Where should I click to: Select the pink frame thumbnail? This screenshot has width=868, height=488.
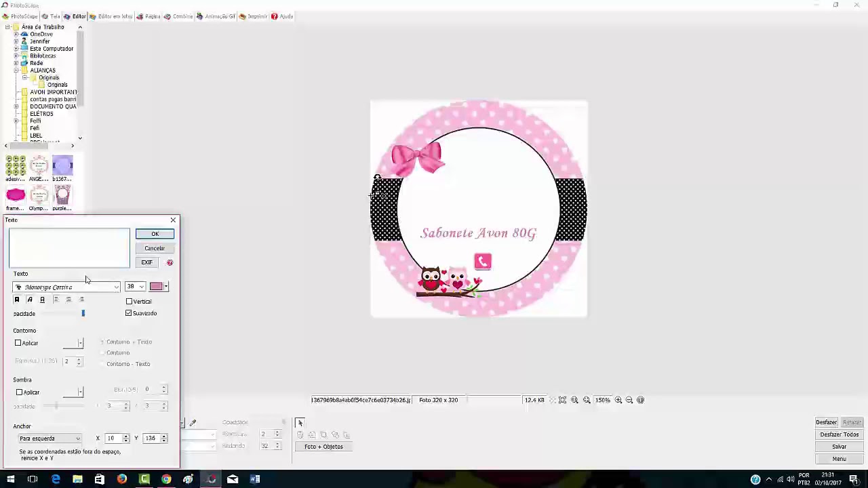coord(16,195)
